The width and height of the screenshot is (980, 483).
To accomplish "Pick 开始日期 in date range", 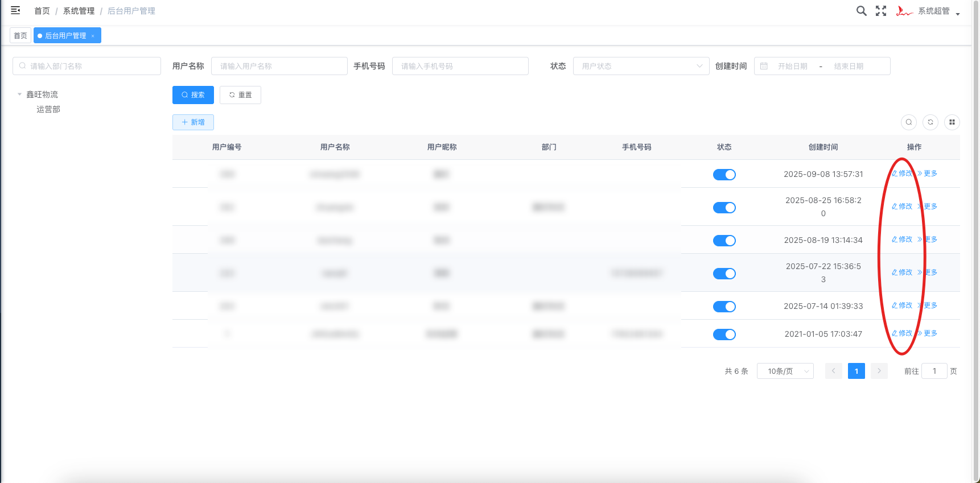I will coord(793,66).
